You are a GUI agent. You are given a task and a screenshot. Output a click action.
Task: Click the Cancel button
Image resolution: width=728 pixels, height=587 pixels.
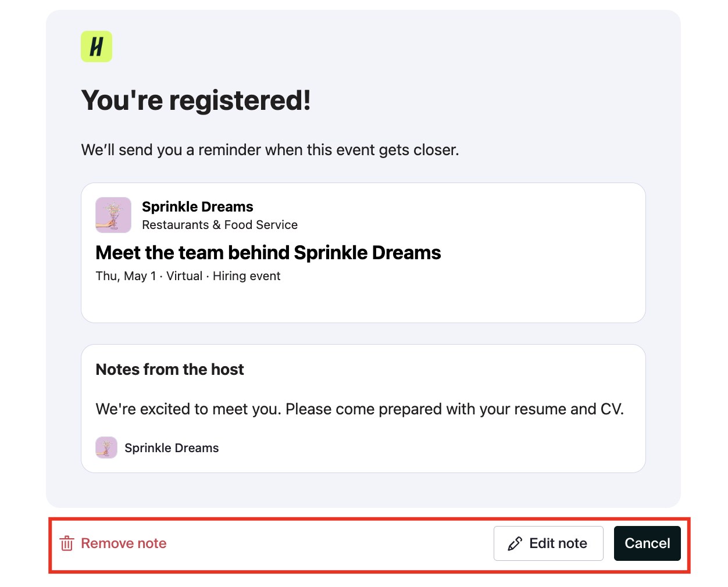[x=647, y=543]
